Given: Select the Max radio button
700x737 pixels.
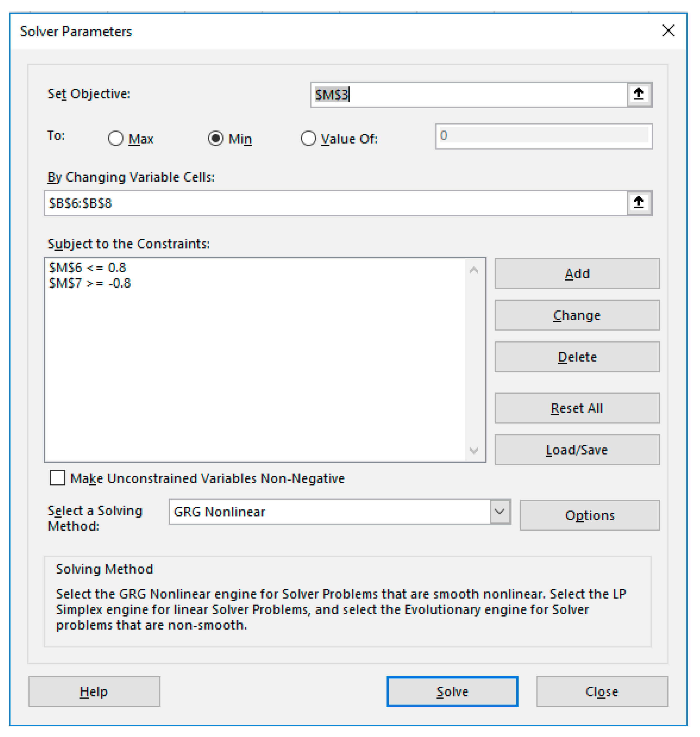Looking at the screenshot, I should click(x=116, y=138).
